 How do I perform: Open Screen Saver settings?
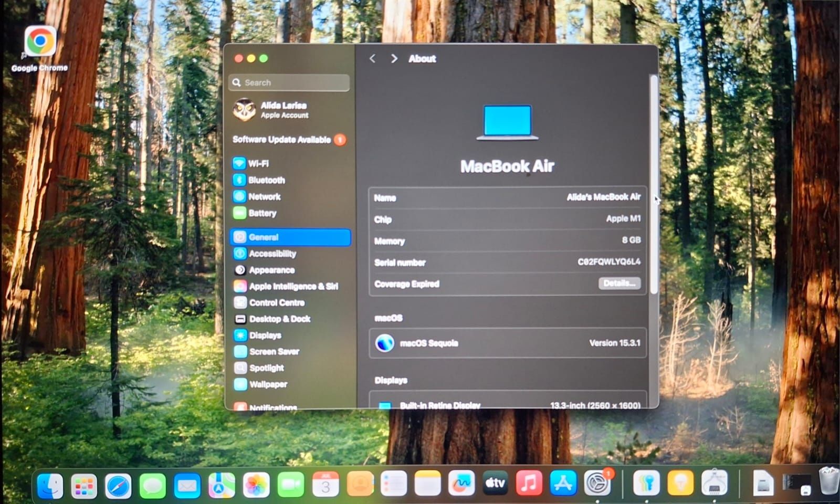coord(290,351)
